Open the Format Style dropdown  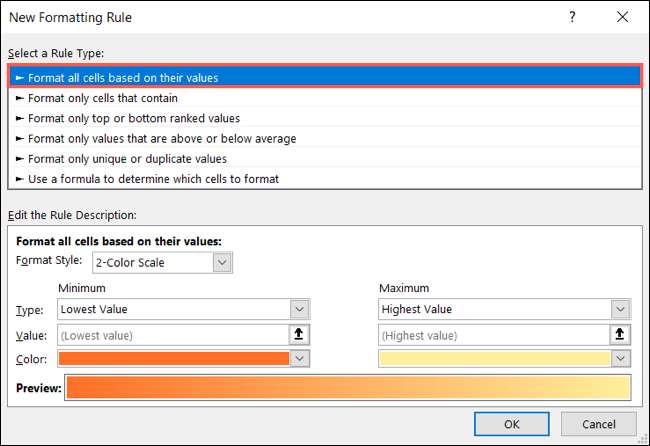(222, 263)
